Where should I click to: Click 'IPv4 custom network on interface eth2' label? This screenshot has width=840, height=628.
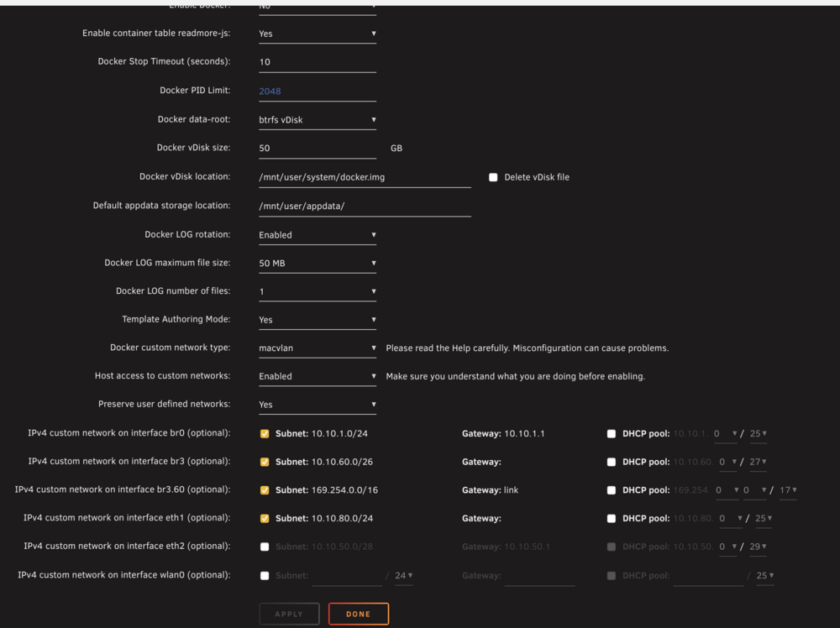point(127,546)
